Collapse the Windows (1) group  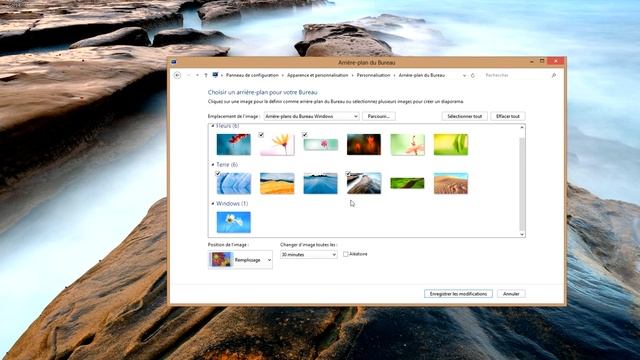213,203
